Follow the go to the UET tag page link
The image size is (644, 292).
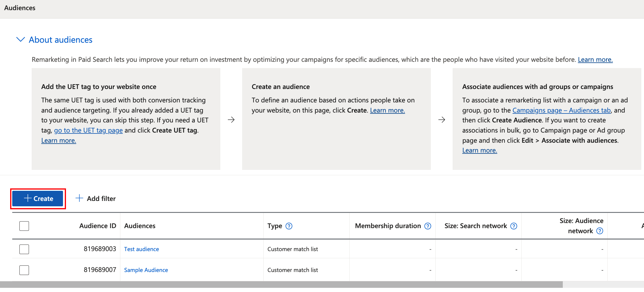[x=88, y=130]
